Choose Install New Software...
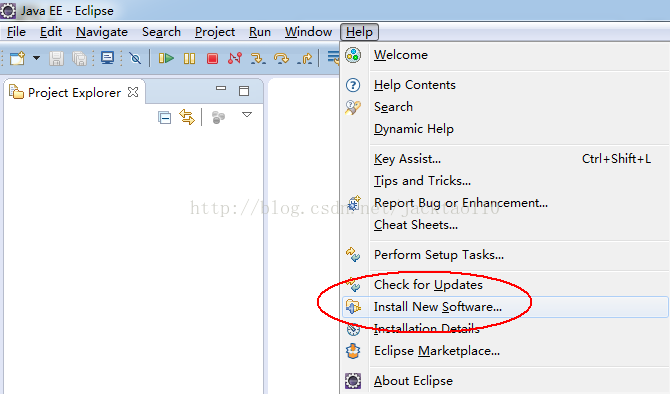The height and width of the screenshot is (394, 670). 505,307
